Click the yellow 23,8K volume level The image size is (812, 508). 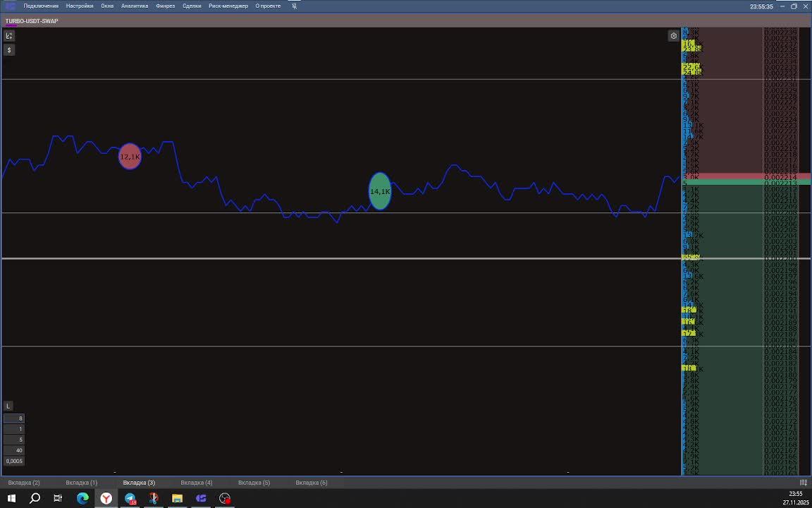(692, 49)
